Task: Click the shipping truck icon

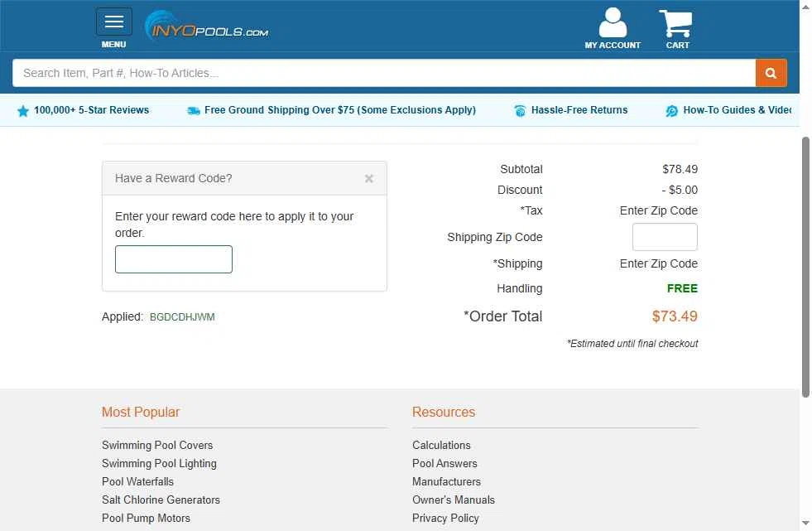Action: point(193,111)
